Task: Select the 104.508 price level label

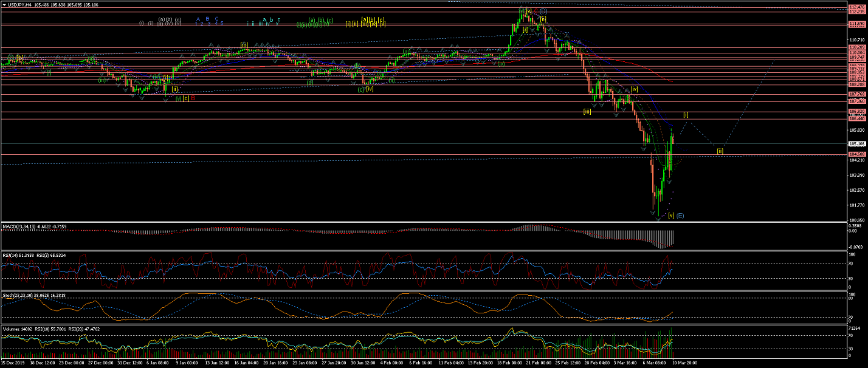Action: click(856, 154)
